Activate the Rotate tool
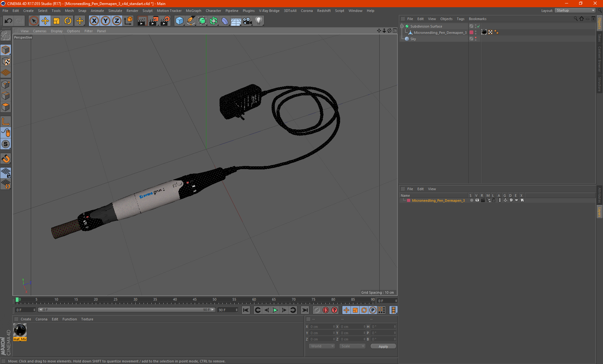 (x=68, y=21)
